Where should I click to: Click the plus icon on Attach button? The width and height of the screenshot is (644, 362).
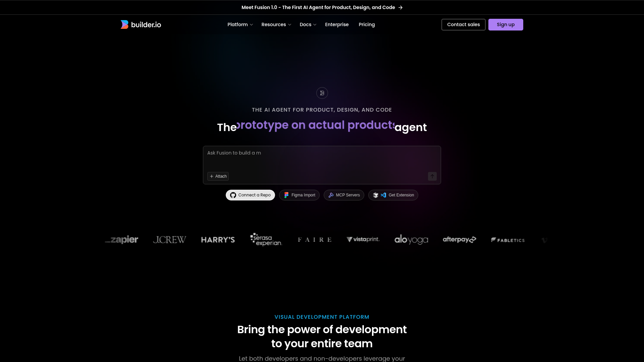coord(212,176)
